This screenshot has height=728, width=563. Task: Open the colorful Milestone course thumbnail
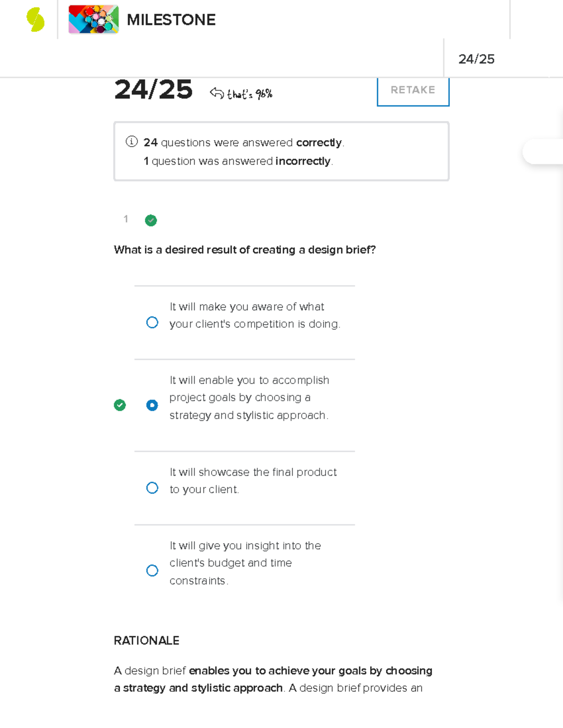(x=93, y=20)
